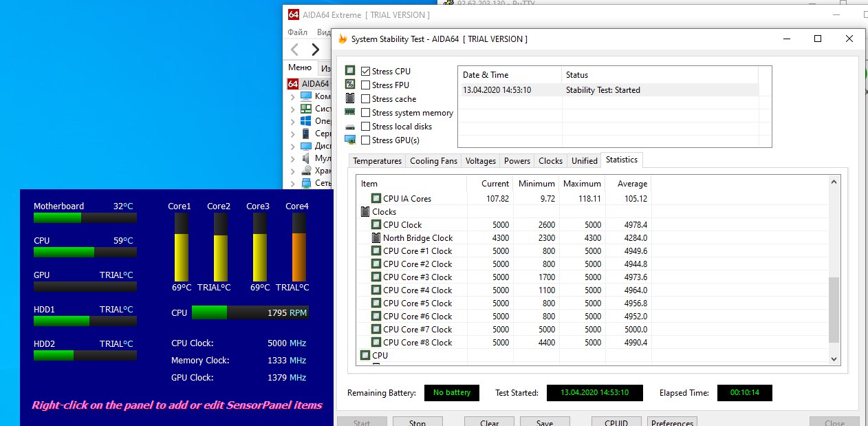Viewport: 868px width, 426px height.
Task: Click the CPU IA Cores row icon
Action: click(x=376, y=198)
